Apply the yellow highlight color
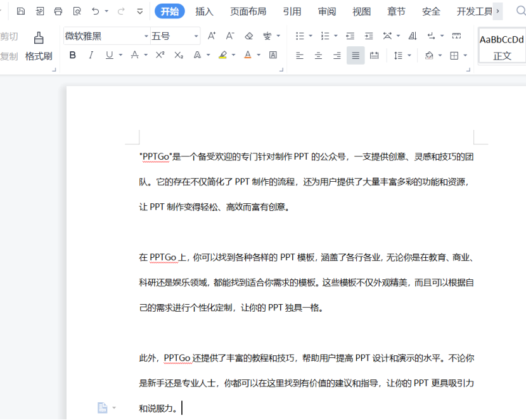 tap(222, 55)
